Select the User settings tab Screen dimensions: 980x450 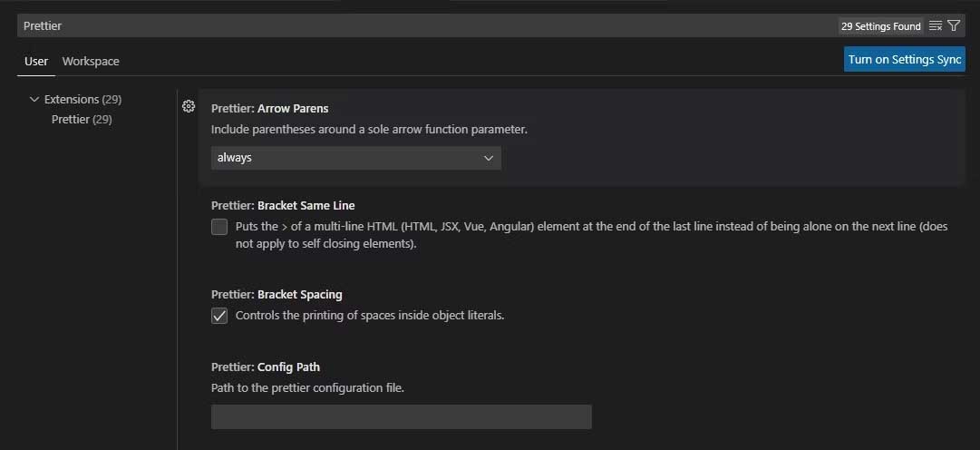pos(36,61)
